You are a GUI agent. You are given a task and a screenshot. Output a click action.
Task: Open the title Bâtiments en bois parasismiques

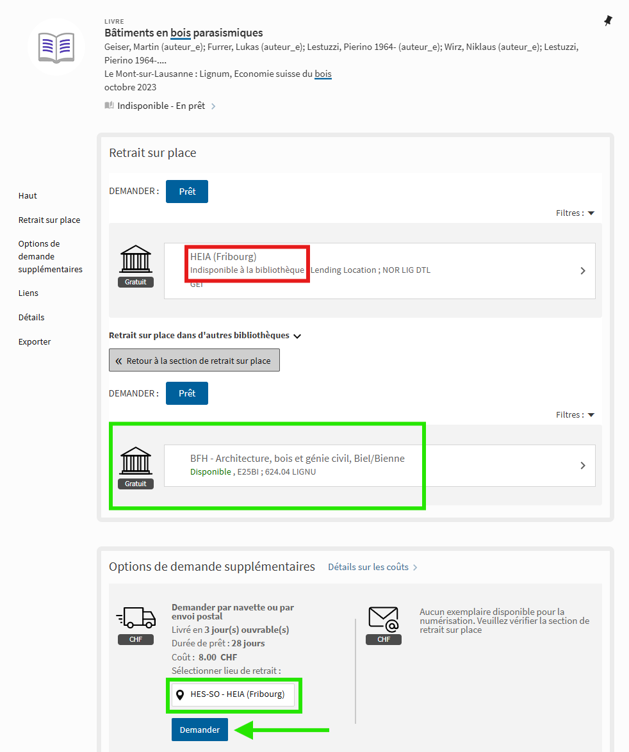[x=184, y=33]
